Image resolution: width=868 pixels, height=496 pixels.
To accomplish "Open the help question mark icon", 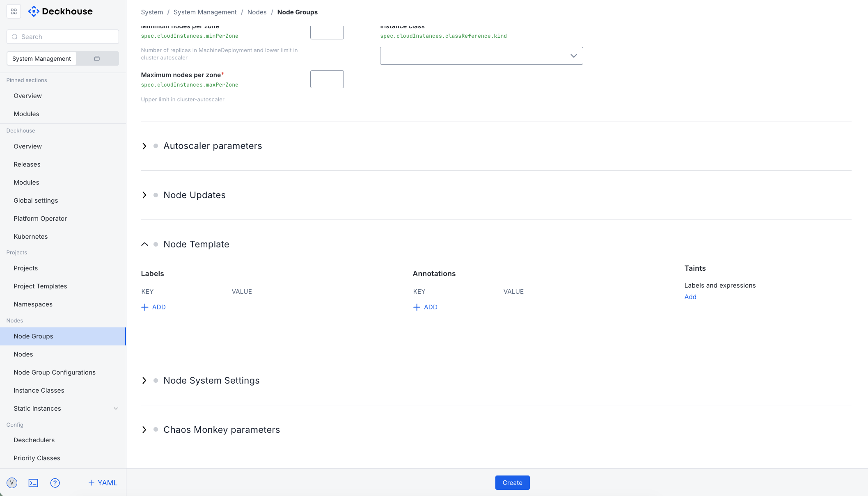I will [x=55, y=483].
